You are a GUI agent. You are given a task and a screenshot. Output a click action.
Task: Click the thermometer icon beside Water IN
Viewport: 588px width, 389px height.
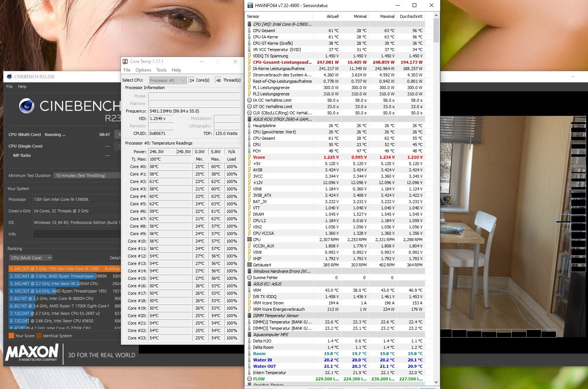point(249,360)
